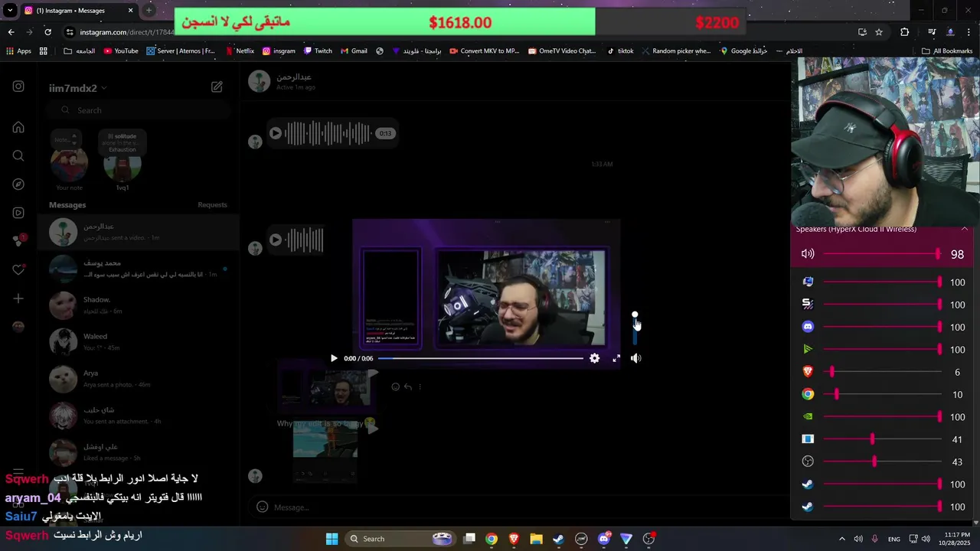Open Chrome extensions puzzle icon
Image resolution: width=980 pixels, height=551 pixels.
[x=905, y=32]
